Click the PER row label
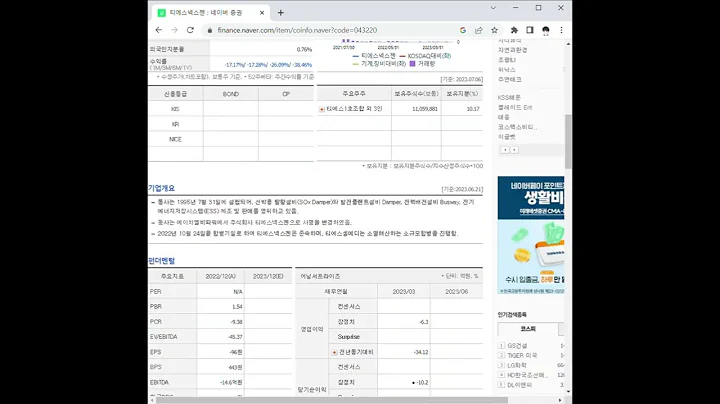 pos(156,292)
